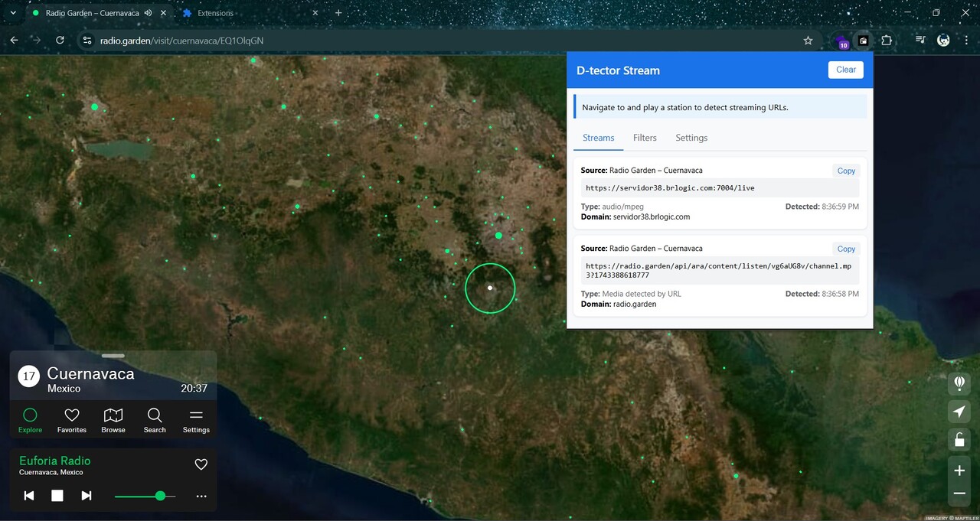Stop Euforia Radio playback
The image size is (980, 521).
point(57,496)
